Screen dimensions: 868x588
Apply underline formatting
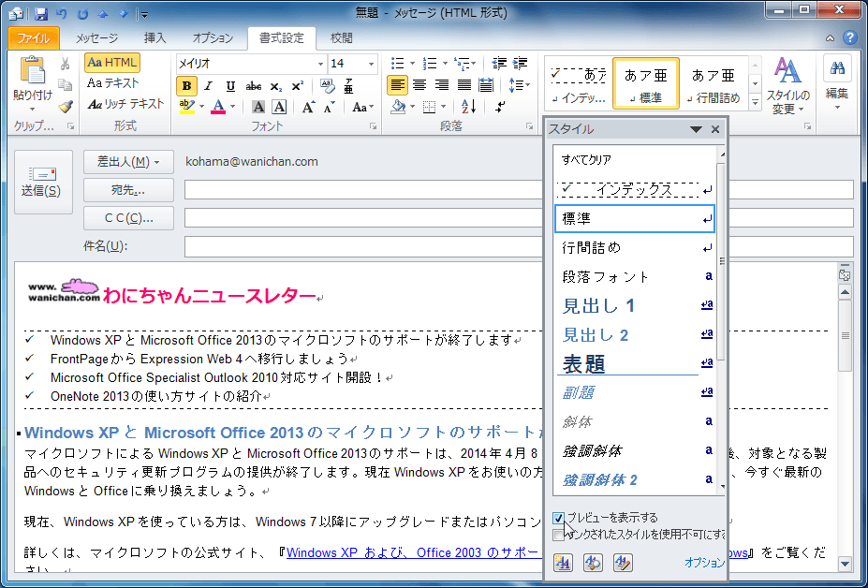231,86
